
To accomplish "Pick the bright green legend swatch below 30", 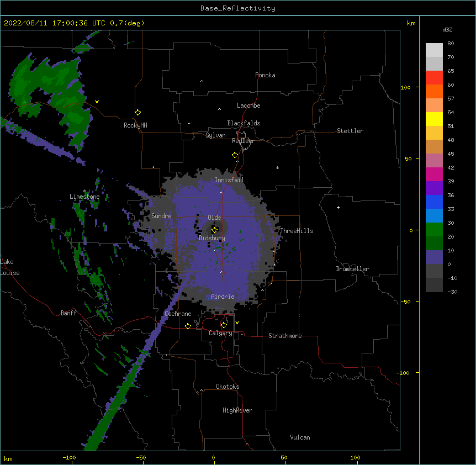I will tap(434, 230).
